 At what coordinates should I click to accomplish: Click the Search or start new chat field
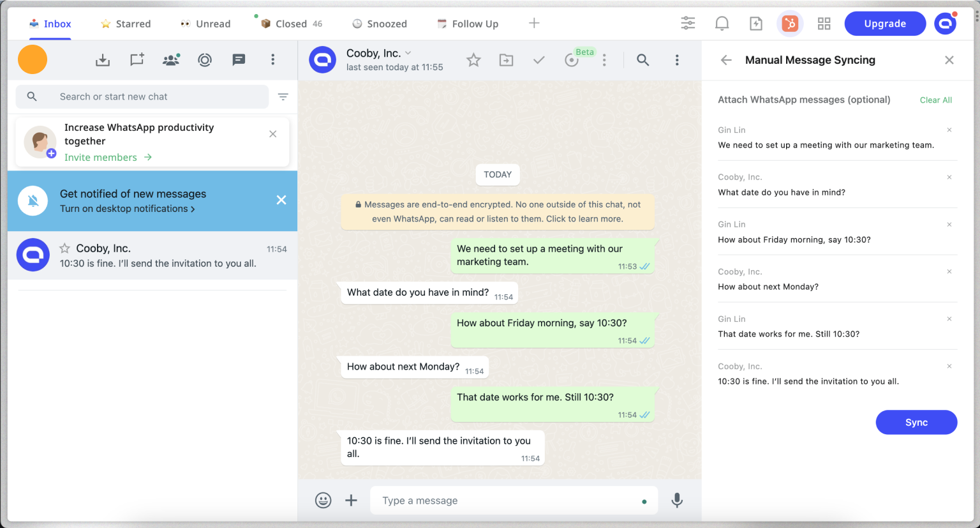[142, 96]
